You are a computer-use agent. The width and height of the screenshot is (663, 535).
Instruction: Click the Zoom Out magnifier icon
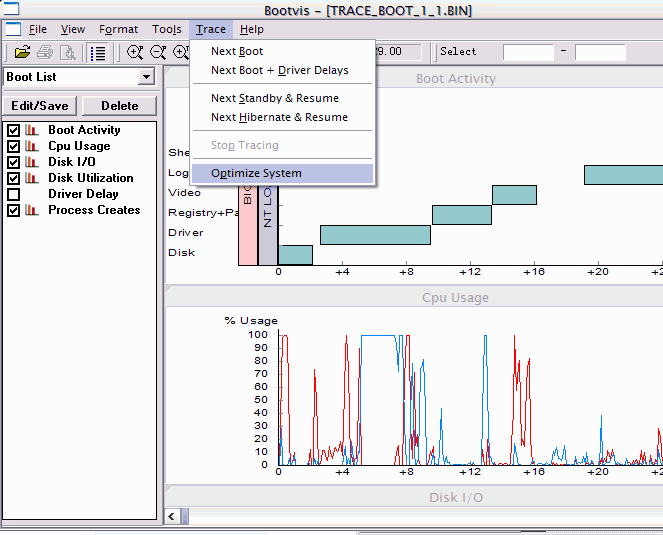pyautogui.click(x=158, y=52)
